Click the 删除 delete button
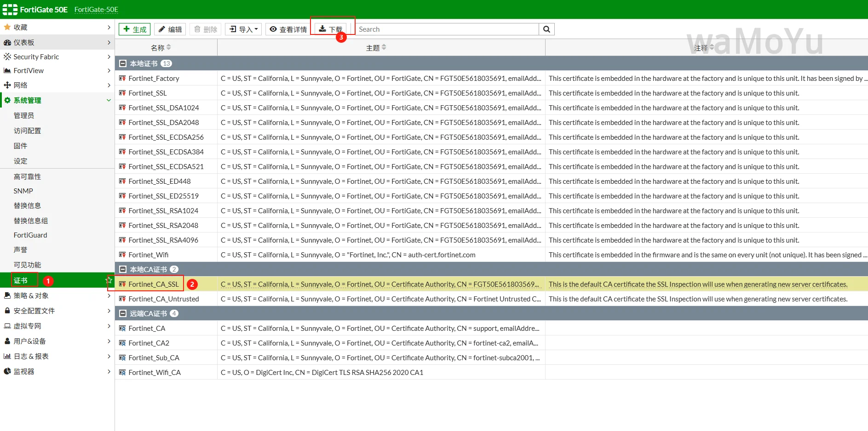Viewport: 868px width, 431px height. tap(205, 29)
